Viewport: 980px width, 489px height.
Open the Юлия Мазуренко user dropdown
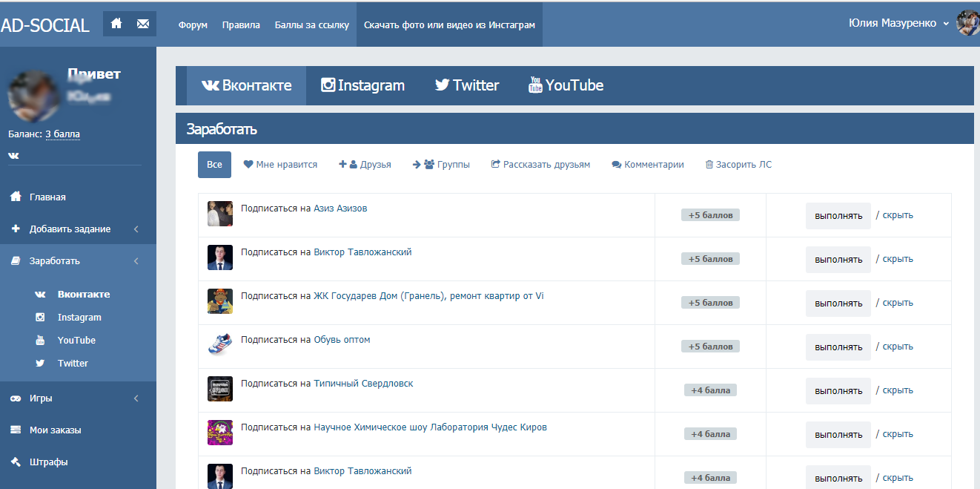click(898, 23)
